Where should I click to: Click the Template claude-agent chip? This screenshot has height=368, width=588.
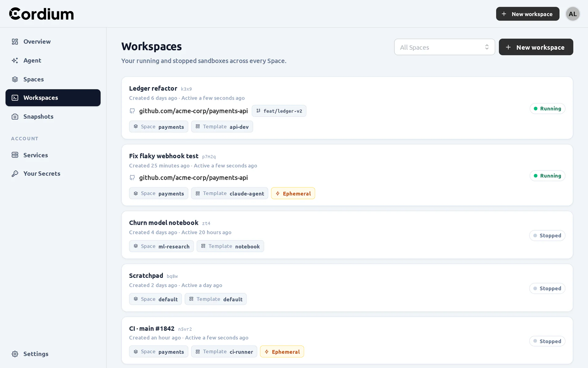coord(229,194)
